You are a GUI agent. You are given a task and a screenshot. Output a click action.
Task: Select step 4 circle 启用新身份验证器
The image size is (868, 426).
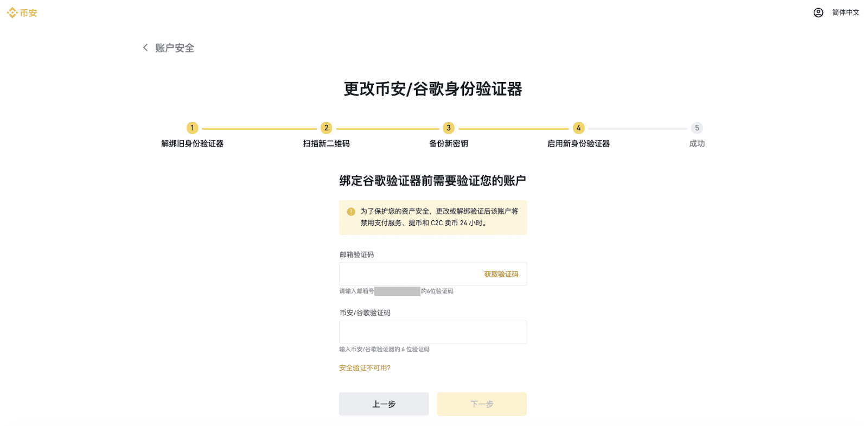pos(579,128)
